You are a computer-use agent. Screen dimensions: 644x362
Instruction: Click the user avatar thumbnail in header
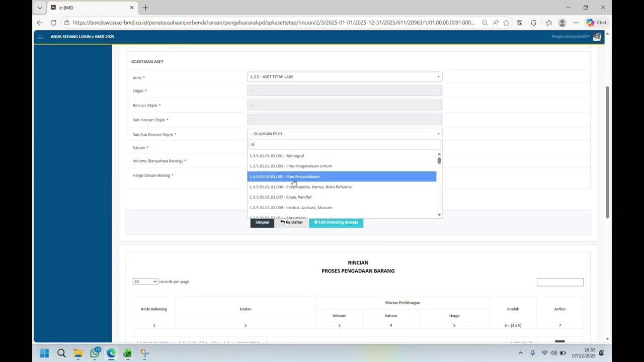pos(597,37)
